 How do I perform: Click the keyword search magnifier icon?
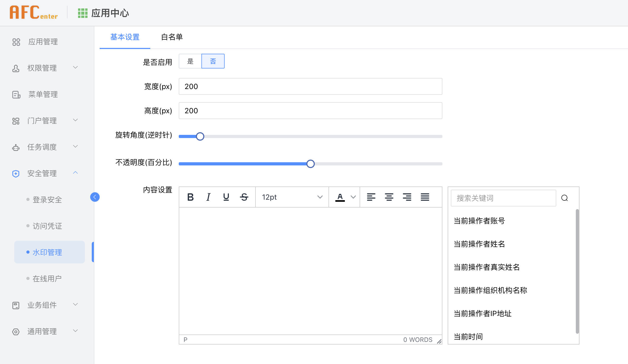pos(564,198)
